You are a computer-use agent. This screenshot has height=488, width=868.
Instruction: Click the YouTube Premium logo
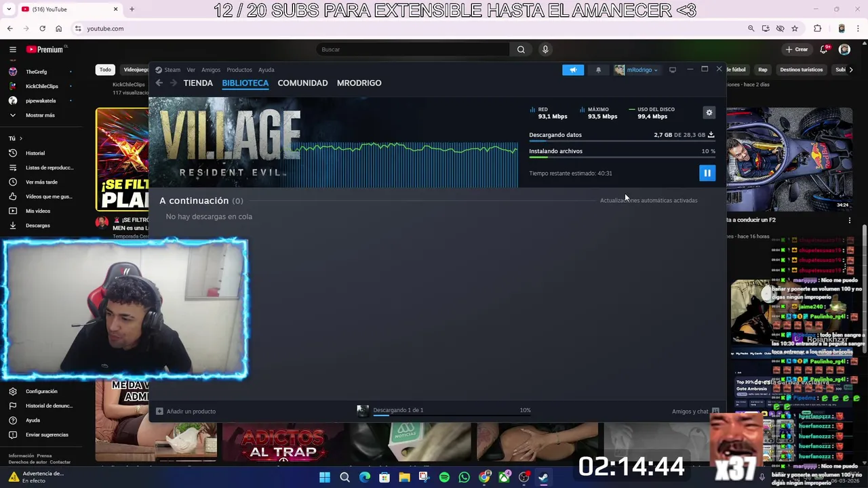click(x=45, y=49)
